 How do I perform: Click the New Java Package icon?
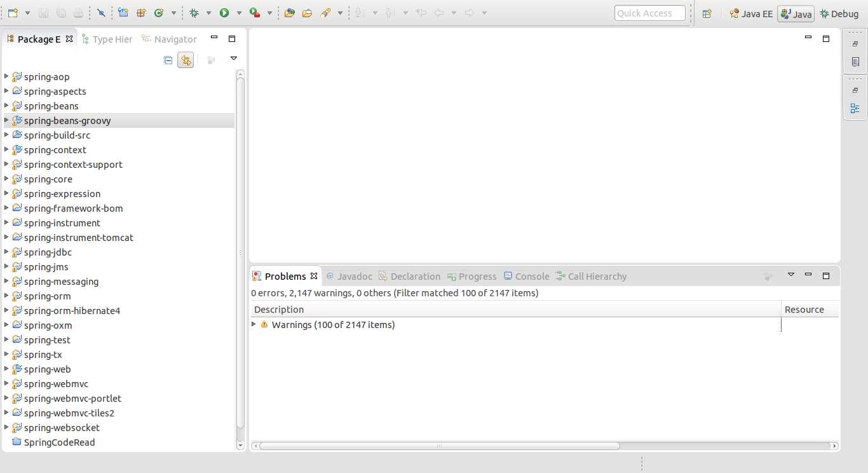point(141,13)
